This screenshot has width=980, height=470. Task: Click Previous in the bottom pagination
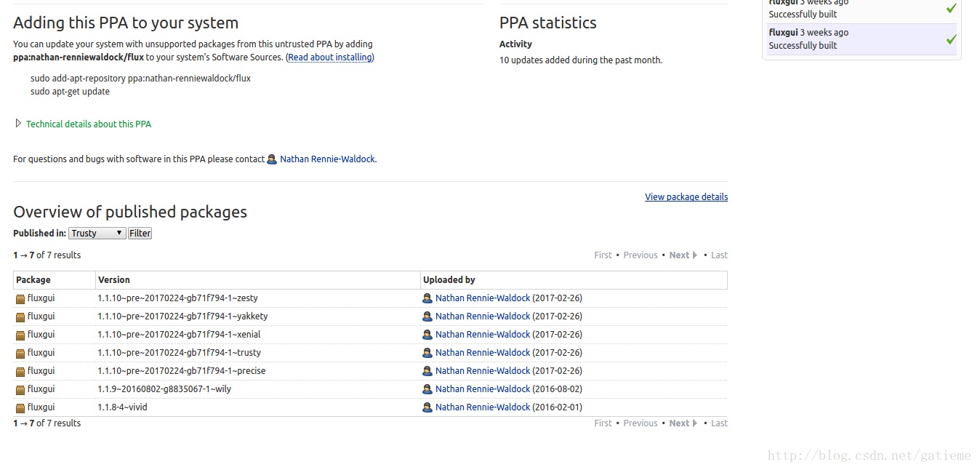pyautogui.click(x=640, y=423)
